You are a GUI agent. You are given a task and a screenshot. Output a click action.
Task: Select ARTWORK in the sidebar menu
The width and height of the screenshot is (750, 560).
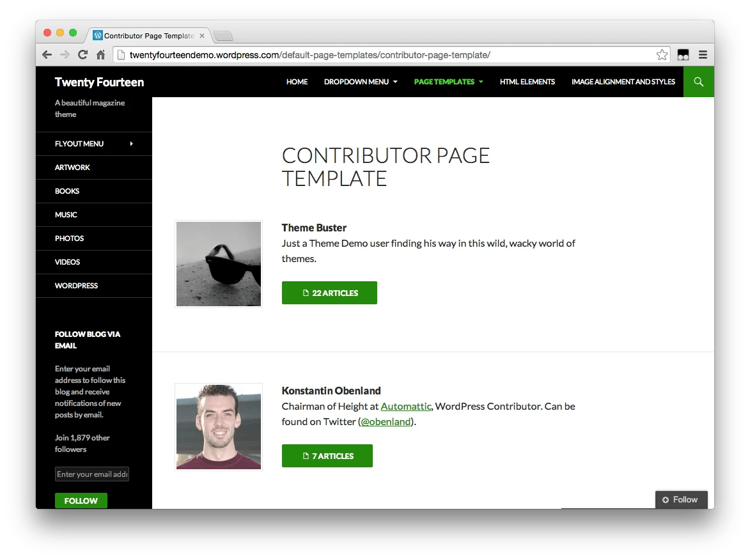(94, 167)
